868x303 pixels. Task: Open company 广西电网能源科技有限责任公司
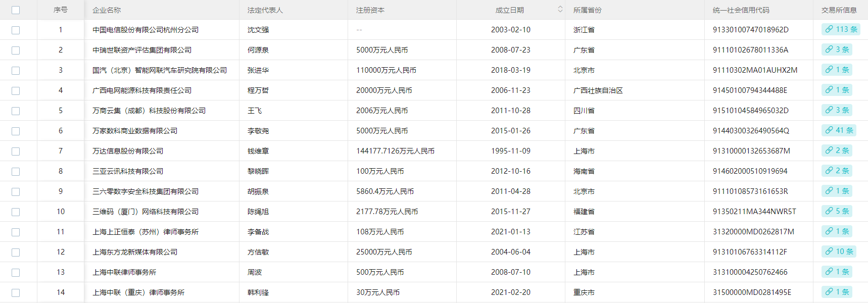[x=142, y=90]
